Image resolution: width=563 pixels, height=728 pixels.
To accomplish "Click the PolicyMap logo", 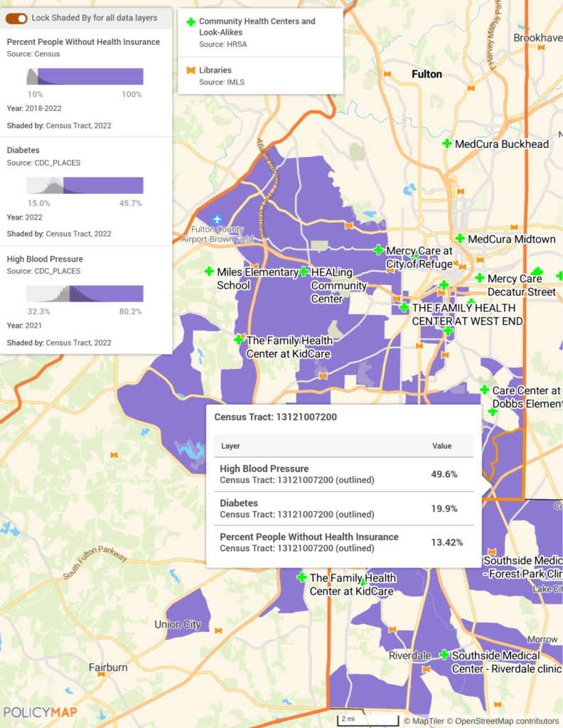I will coord(41,712).
